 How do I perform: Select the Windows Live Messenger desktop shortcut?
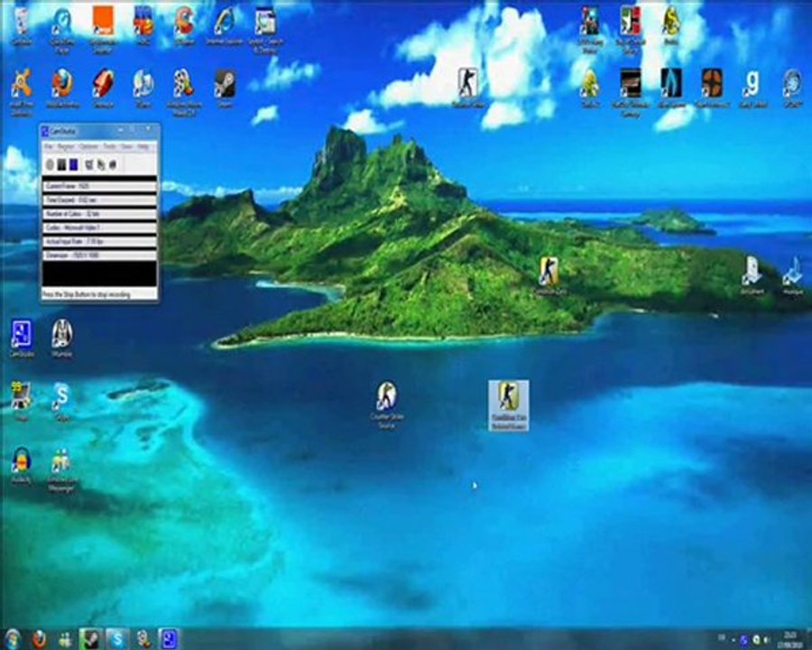click(x=62, y=469)
